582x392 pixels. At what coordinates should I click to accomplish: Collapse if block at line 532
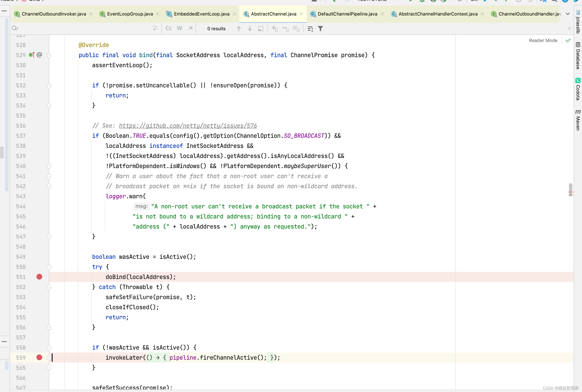pos(49,86)
